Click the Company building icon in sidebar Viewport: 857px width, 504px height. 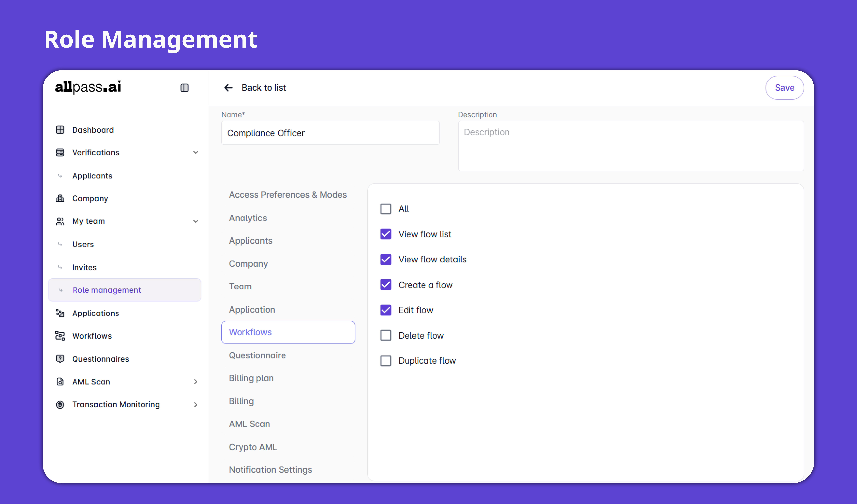tap(60, 198)
